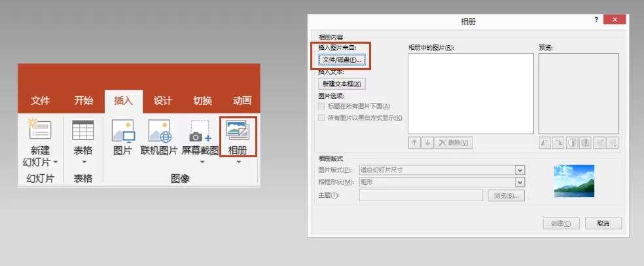This screenshot has width=644, height=266.
Task: Click the 文件/磁盘 button
Action: coord(342,60)
